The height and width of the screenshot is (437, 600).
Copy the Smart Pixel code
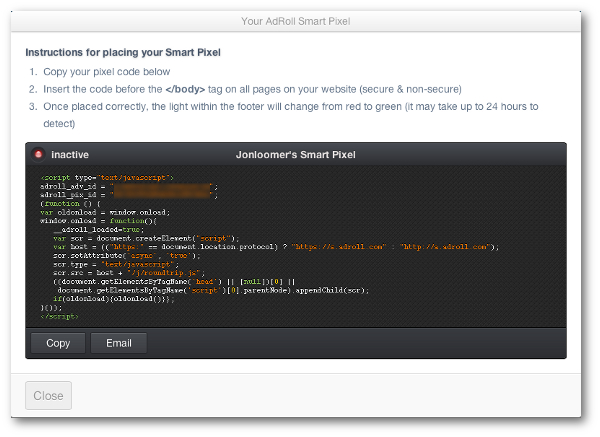click(x=58, y=343)
